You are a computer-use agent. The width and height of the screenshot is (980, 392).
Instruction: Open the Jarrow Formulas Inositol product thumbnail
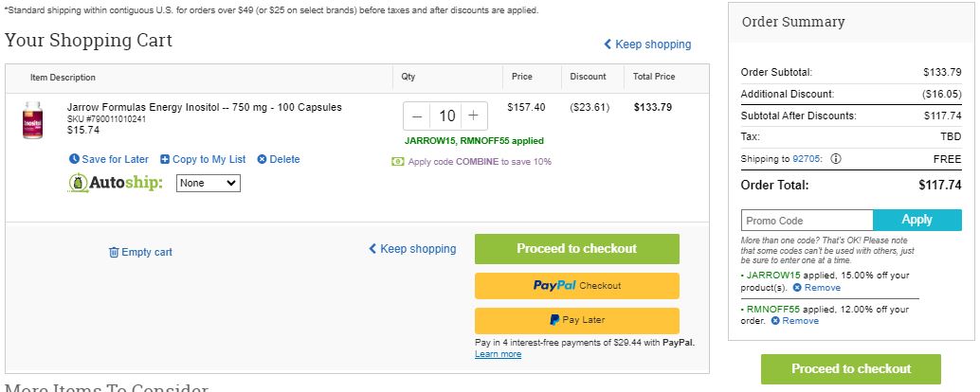tap(33, 120)
